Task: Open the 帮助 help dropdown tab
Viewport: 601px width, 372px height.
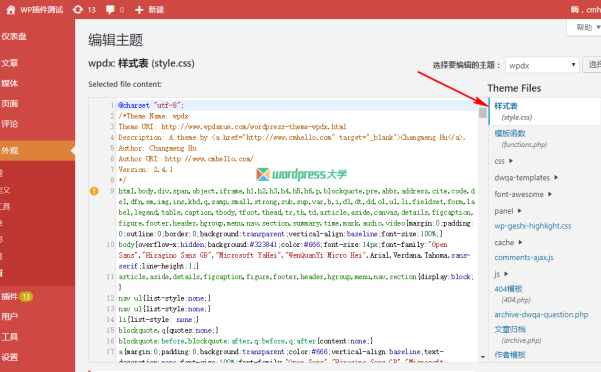Action: [585, 27]
